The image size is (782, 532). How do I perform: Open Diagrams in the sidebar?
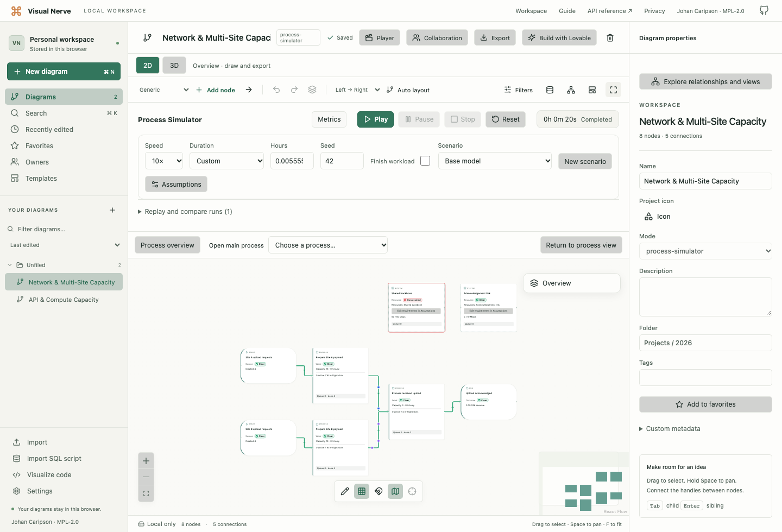coord(64,97)
